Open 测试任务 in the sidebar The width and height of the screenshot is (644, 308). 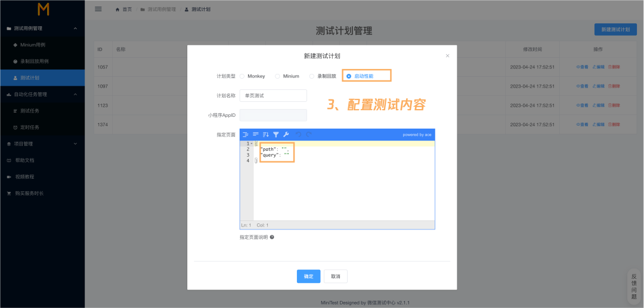42,111
